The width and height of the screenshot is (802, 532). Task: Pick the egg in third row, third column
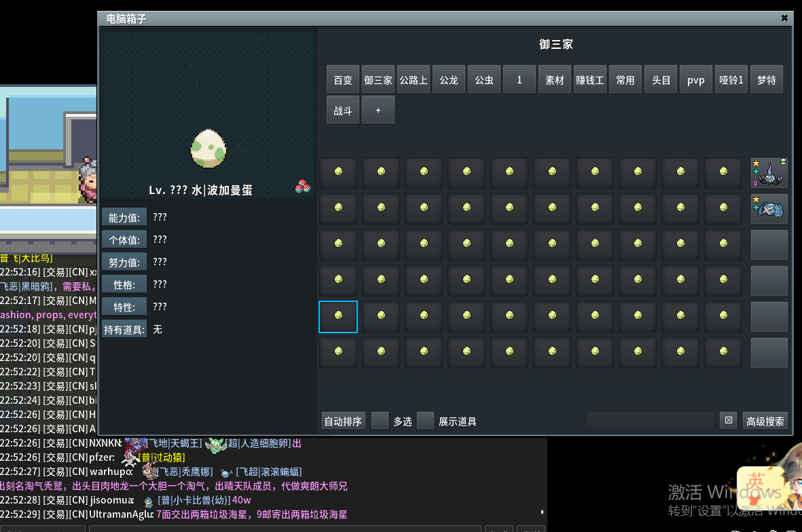coord(424,244)
